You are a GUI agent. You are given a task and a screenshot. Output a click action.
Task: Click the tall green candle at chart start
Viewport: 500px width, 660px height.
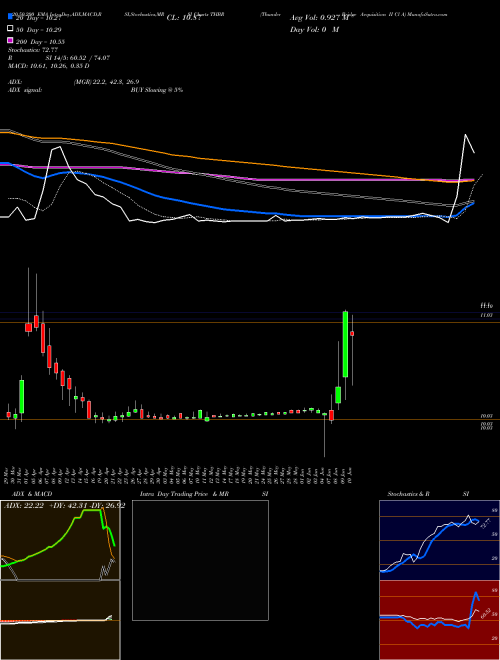tap(22, 397)
